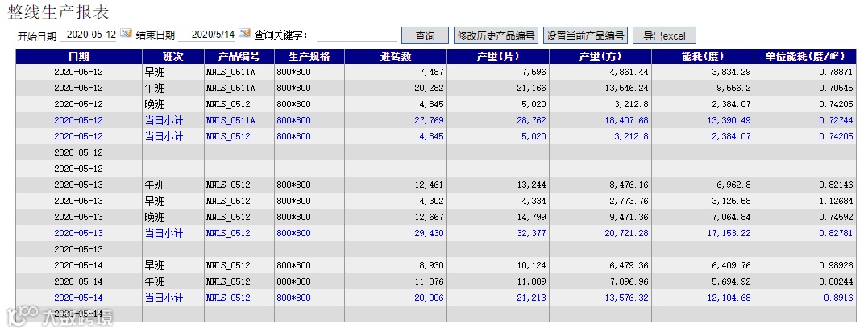Click cell value 13,244
This screenshot has width=868, height=333.
click(532, 185)
